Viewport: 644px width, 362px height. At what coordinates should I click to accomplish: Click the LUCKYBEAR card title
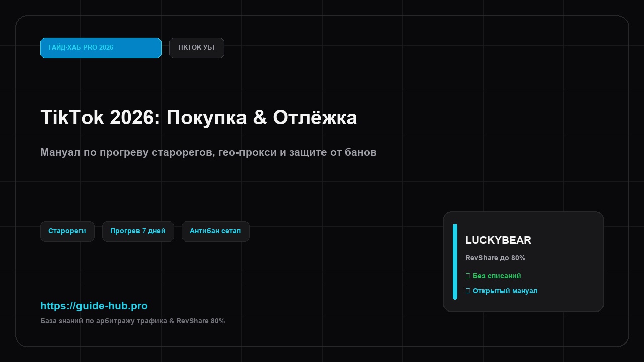click(x=498, y=240)
